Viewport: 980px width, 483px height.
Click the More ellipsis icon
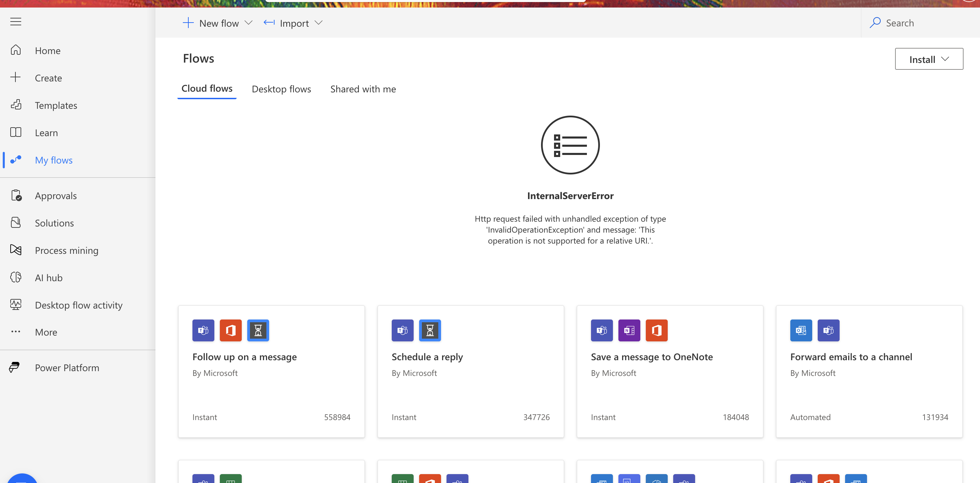click(16, 332)
